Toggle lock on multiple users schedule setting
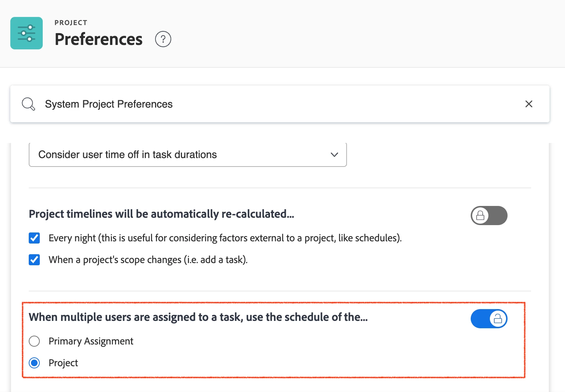 489,319
